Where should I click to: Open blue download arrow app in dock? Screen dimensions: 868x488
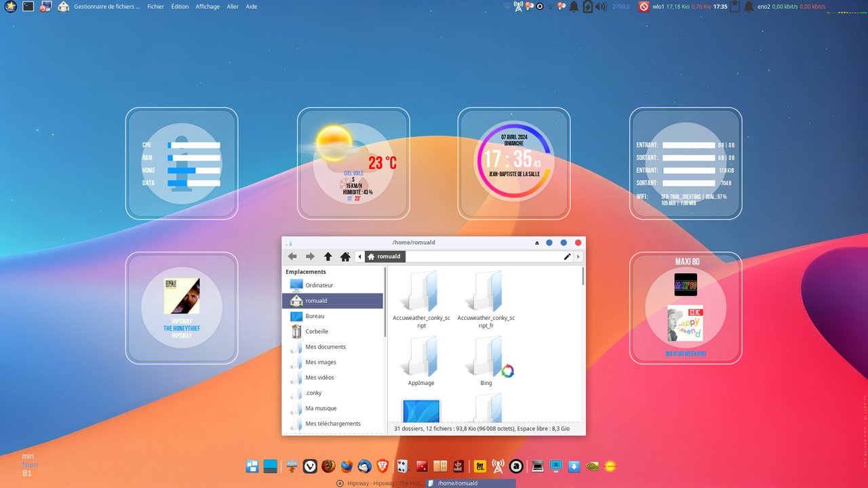click(574, 466)
